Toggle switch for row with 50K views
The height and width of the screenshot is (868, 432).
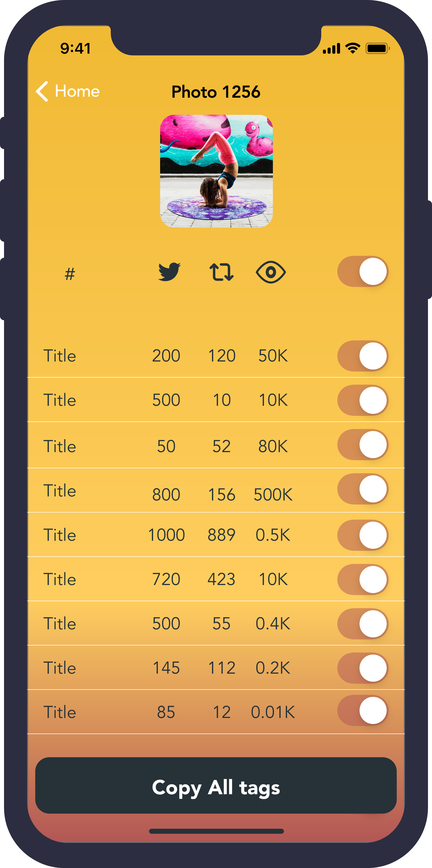363,356
